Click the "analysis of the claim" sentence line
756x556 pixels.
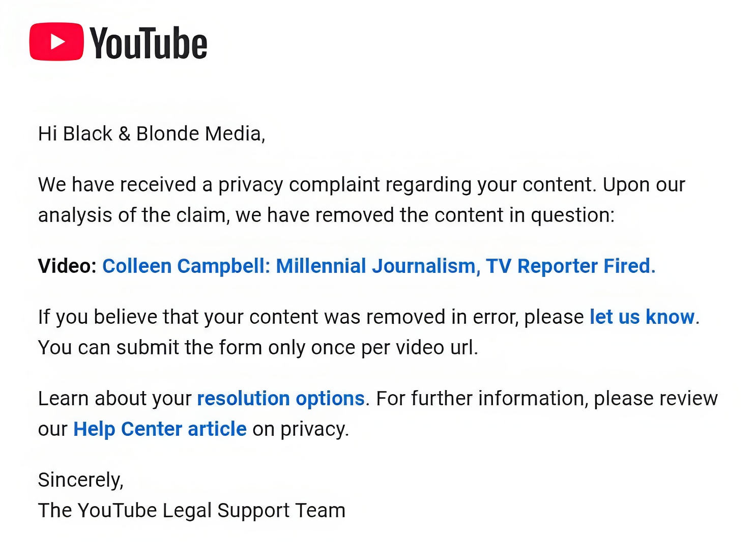click(326, 215)
